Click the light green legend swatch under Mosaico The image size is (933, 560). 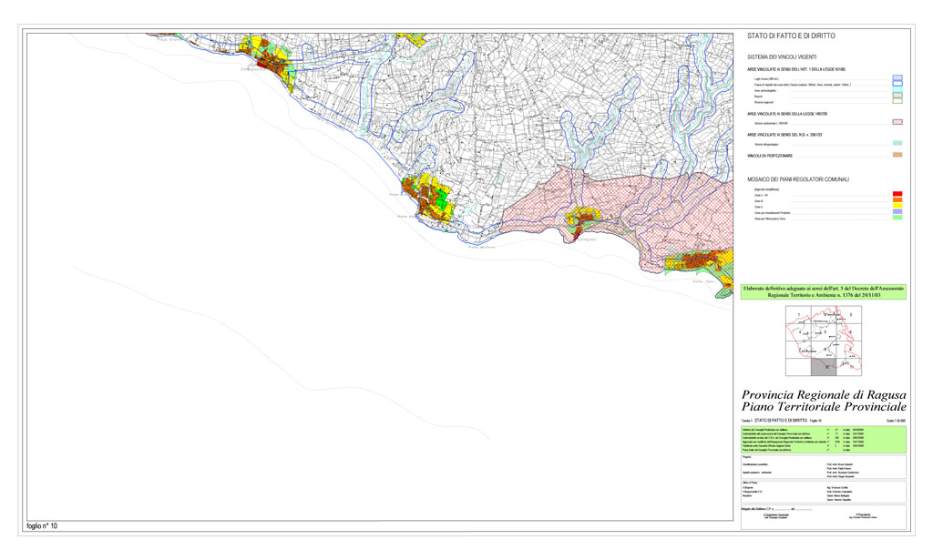coord(897,219)
